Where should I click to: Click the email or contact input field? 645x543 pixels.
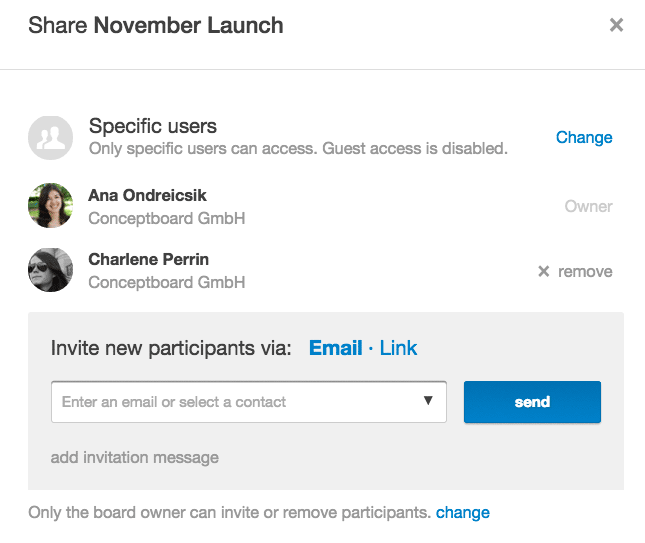[x=249, y=402]
